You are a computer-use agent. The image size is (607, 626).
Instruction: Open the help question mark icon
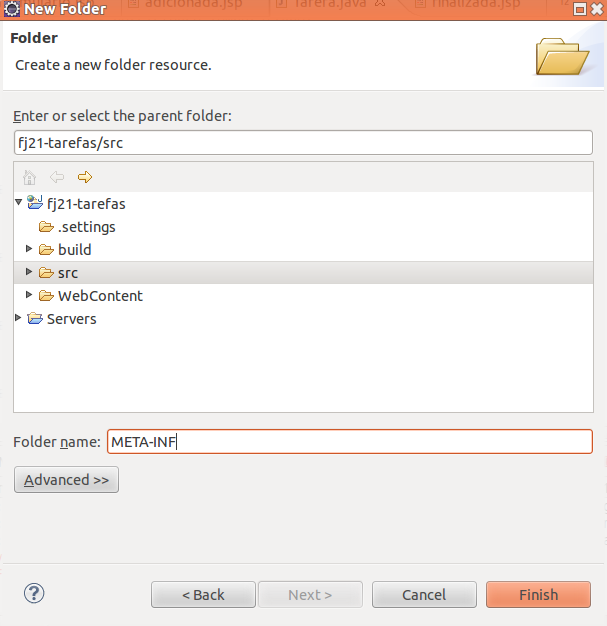click(34, 594)
